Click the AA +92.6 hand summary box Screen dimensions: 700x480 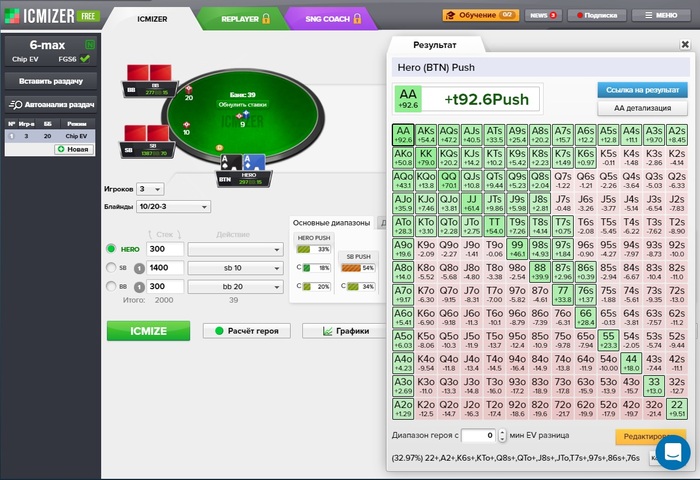click(408, 99)
